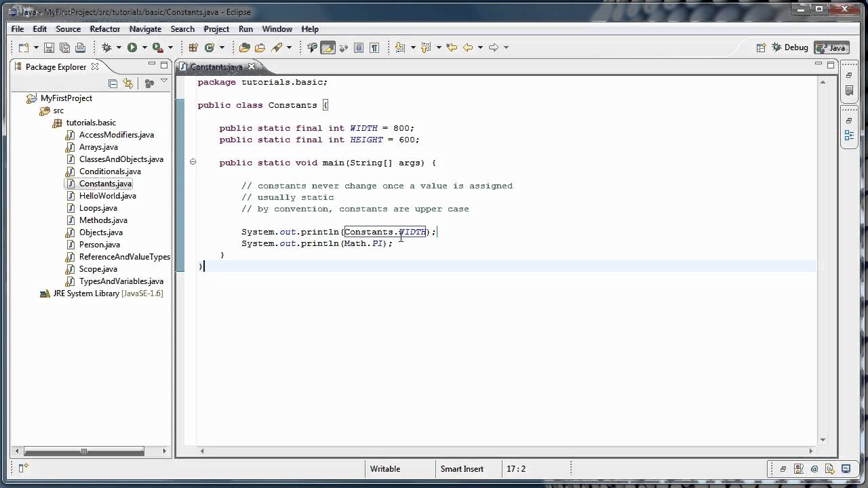The height and width of the screenshot is (488, 868).
Task: Open the File menu
Action: pos(18,29)
